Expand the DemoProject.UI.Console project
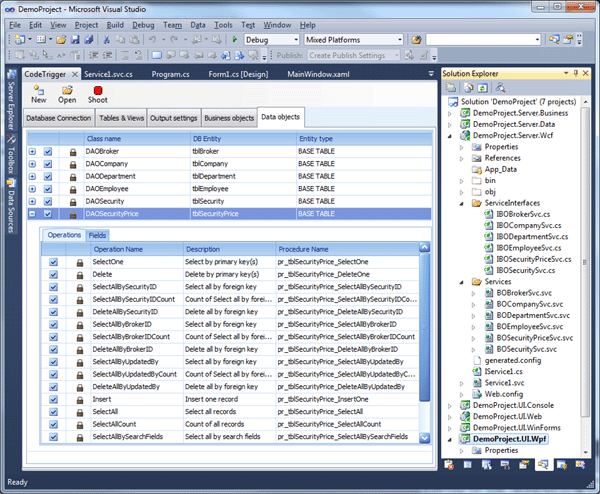The image size is (600, 494). tap(450, 406)
